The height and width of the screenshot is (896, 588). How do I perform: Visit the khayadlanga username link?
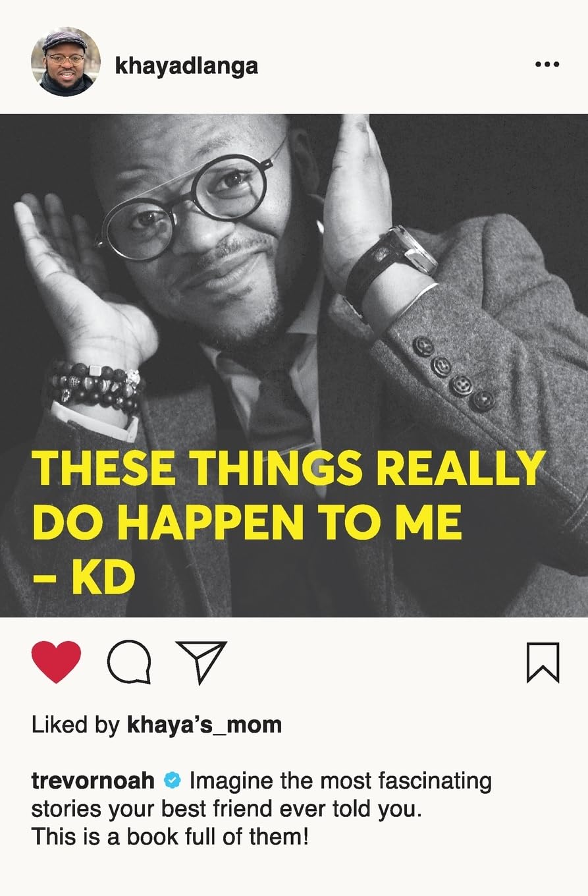tap(186, 66)
